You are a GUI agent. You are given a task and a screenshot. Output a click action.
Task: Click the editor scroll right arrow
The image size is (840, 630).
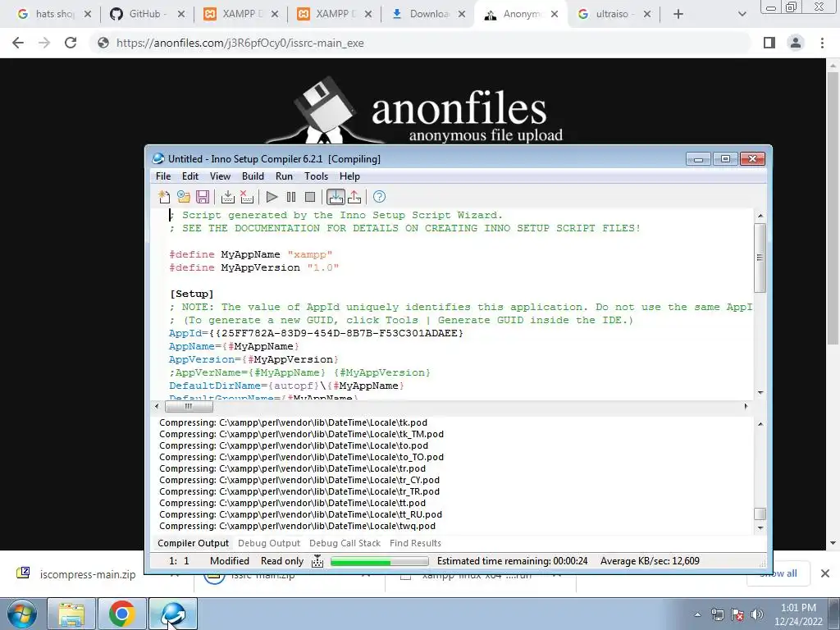pos(746,407)
